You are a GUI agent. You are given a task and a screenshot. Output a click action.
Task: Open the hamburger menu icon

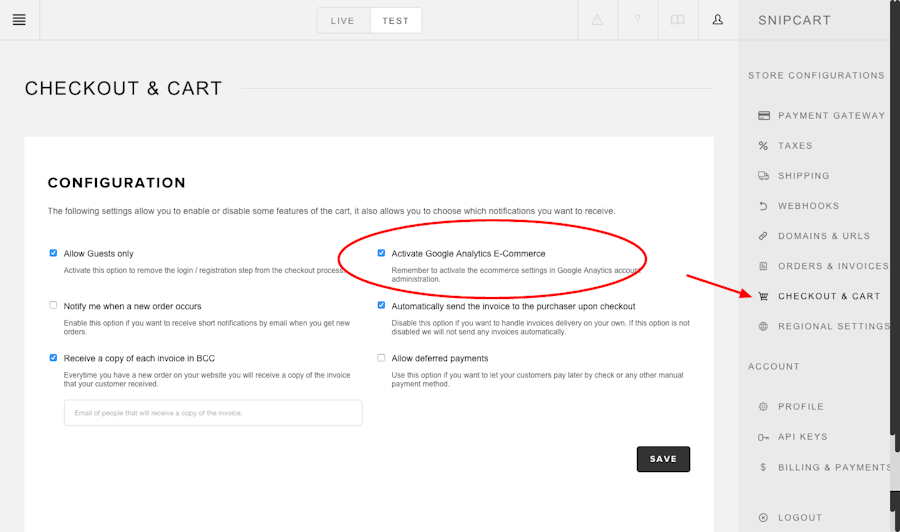[19, 20]
